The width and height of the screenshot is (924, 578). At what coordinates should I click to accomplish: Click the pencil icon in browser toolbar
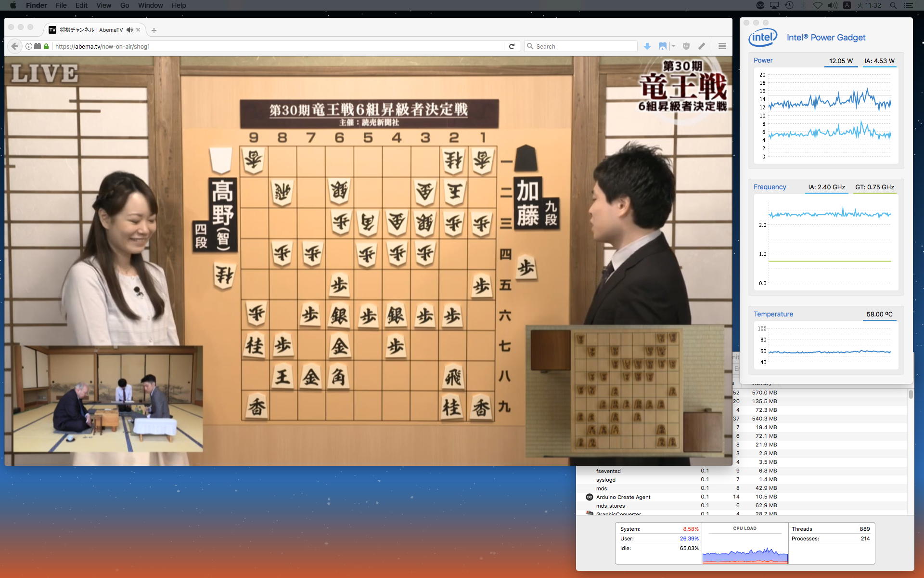[x=702, y=46]
